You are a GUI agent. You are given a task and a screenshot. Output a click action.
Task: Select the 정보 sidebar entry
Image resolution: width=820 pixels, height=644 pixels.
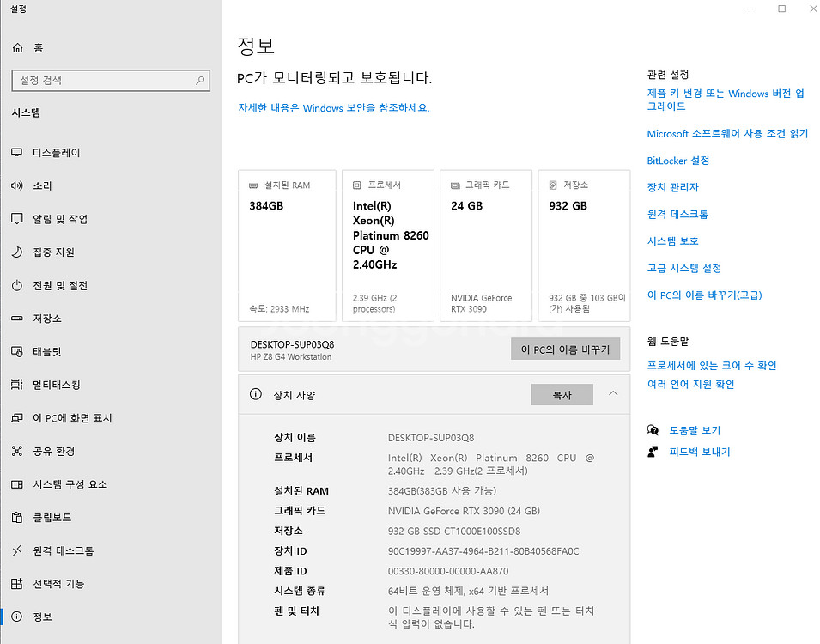(x=42, y=617)
